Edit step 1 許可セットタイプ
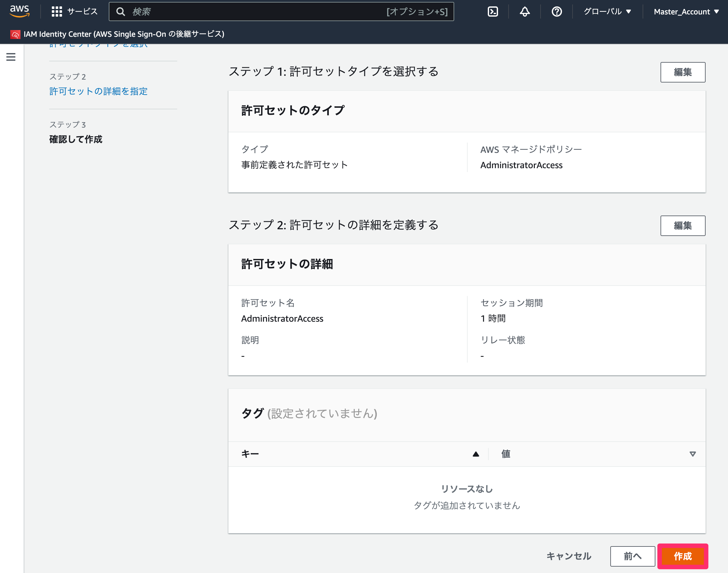728x573 pixels. pos(683,72)
